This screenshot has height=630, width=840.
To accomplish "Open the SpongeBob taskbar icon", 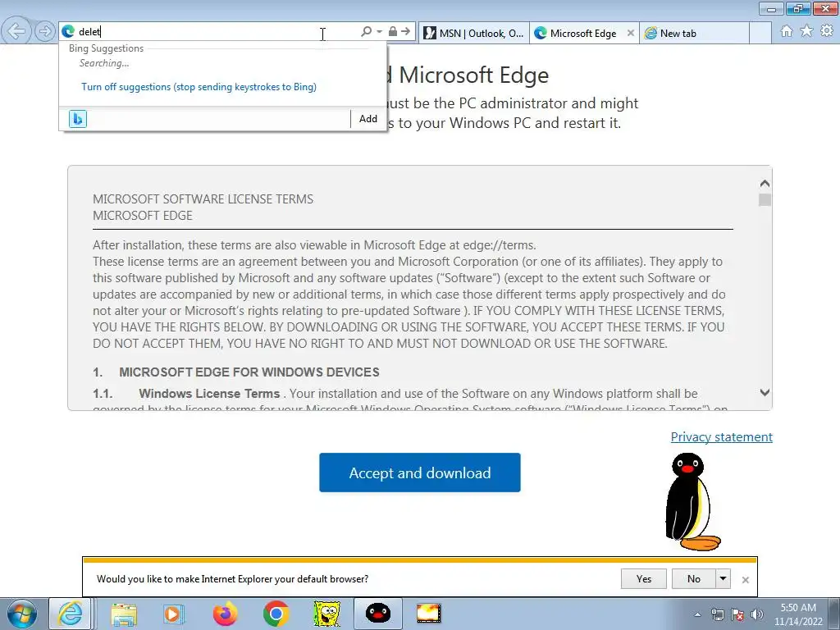I will pyautogui.click(x=326, y=614).
